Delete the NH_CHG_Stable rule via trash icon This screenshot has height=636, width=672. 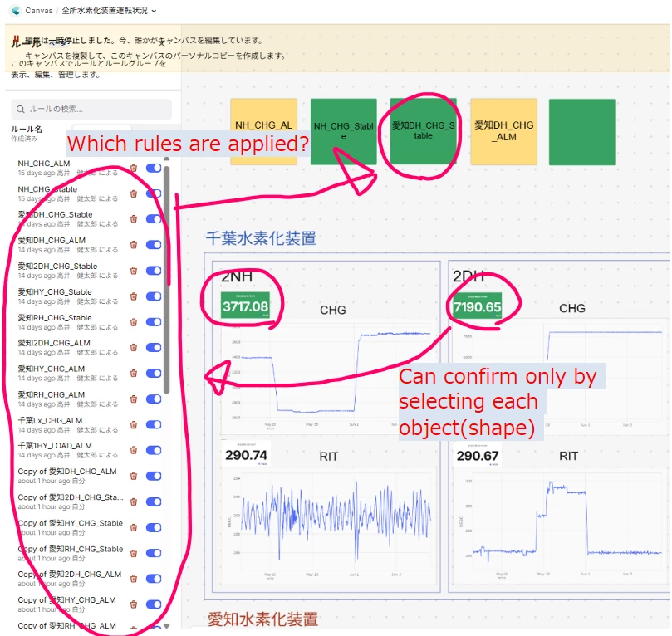[x=134, y=193]
